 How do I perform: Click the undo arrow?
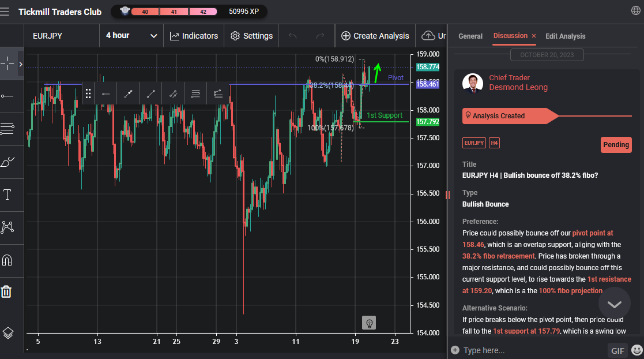coord(292,36)
